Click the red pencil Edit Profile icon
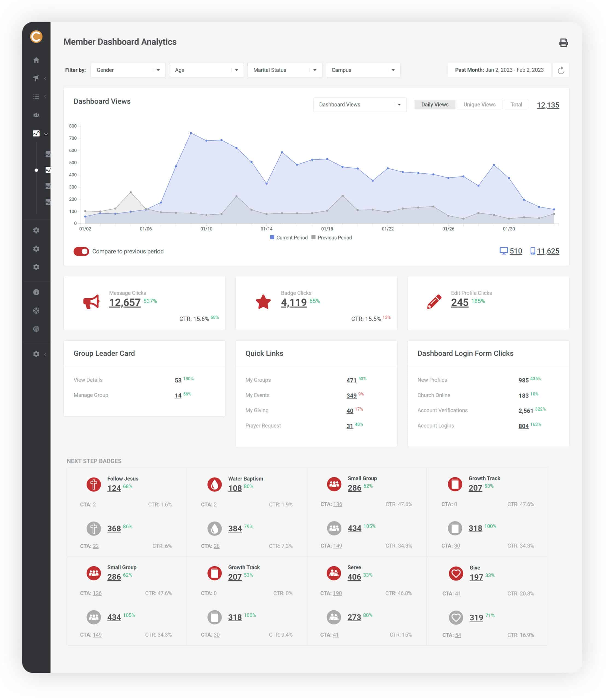Viewport: 606px width, 700px height. (434, 301)
